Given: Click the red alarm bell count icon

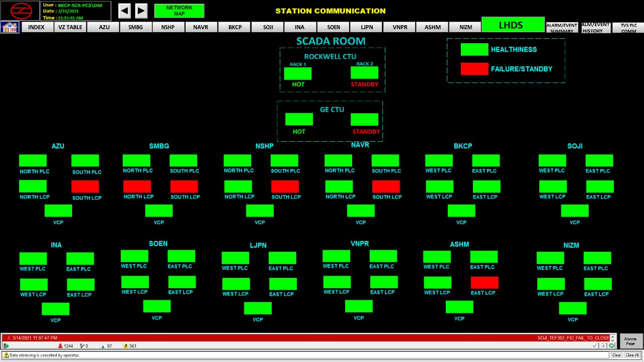Looking at the screenshot, I should click(60, 346).
